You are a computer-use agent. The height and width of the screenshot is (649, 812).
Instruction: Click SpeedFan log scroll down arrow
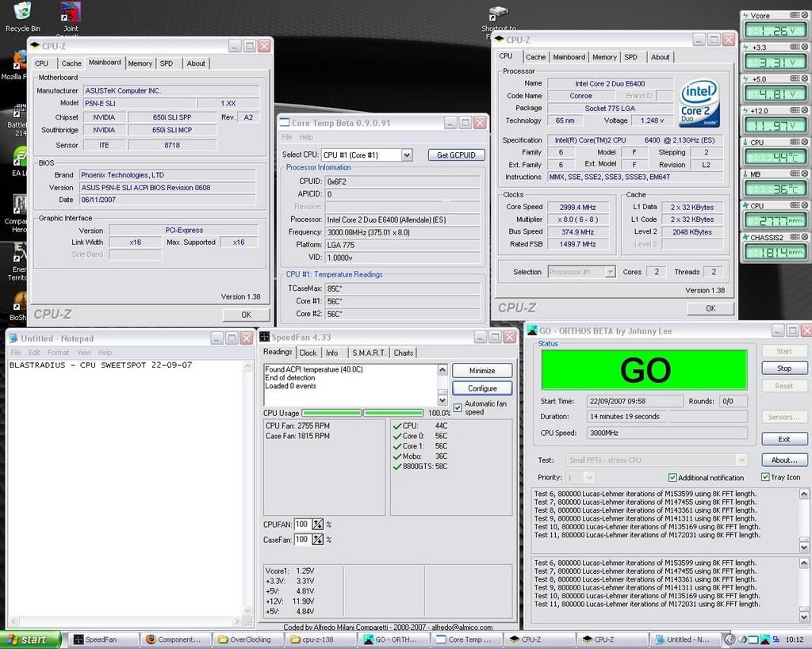(x=442, y=400)
